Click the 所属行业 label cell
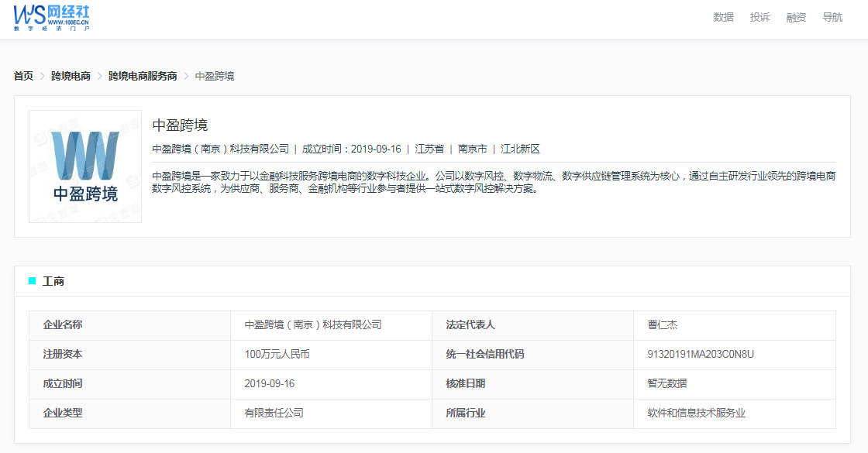Screen dimensions: 868x453 coord(532,414)
